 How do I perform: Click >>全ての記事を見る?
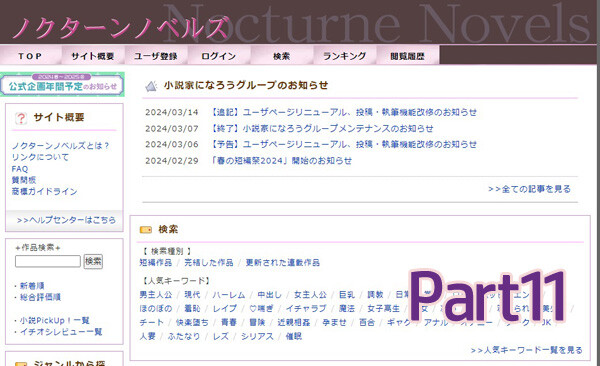(529, 189)
